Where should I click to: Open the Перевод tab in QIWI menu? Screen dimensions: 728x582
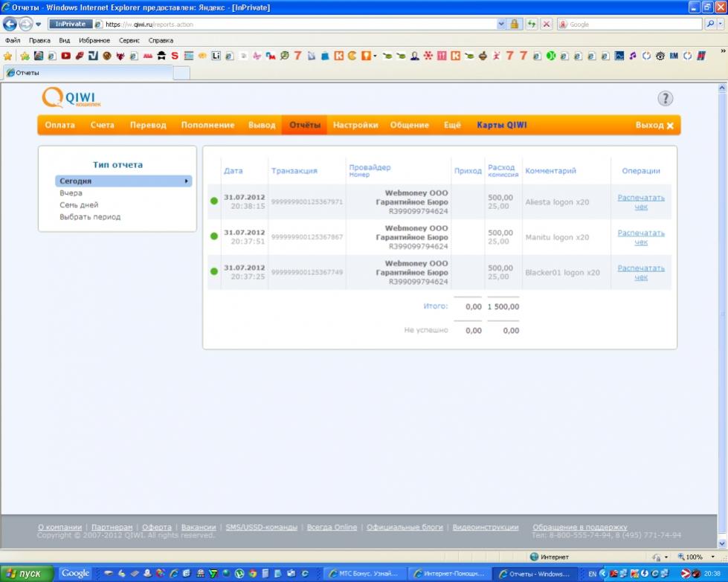click(148, 125)
